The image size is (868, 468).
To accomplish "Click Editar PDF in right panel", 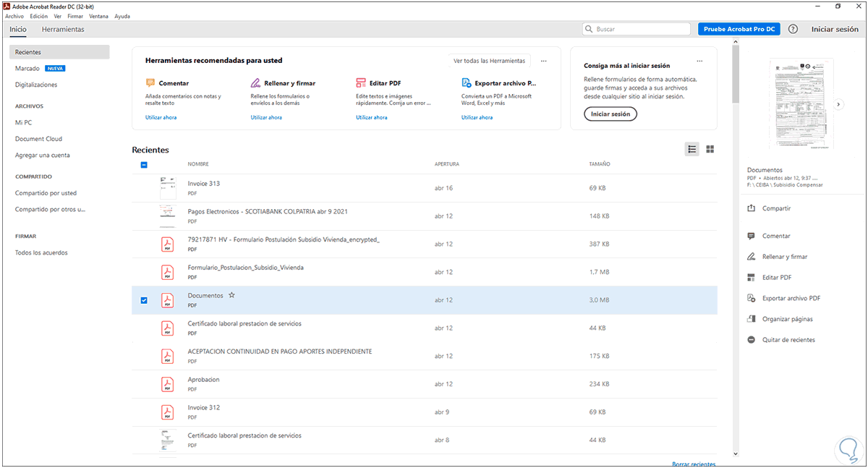I will click(x=752, y=277).
